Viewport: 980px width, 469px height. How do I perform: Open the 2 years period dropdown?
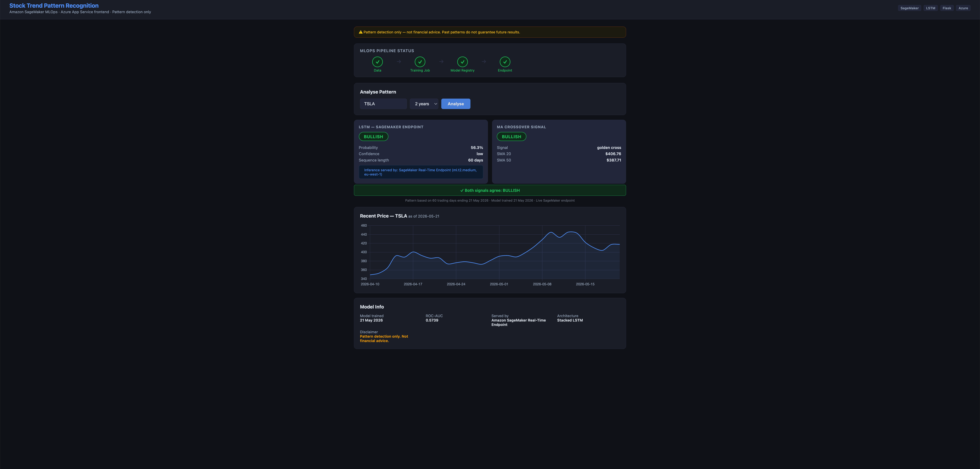pos(424,104)
